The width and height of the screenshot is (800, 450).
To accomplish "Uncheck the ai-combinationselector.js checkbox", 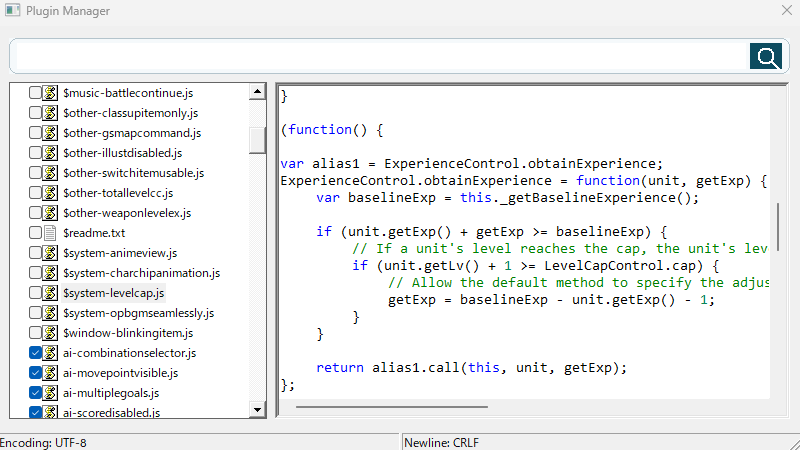I will pos(35,353).
